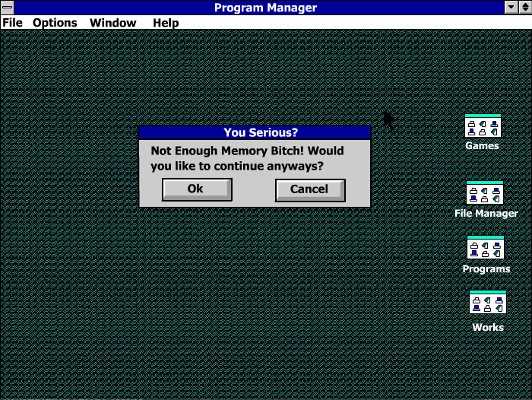The height and width of the screenshot is (400, 532).
Task: Click the Program Manager maximize/restore arrows button
Action: 525,7
